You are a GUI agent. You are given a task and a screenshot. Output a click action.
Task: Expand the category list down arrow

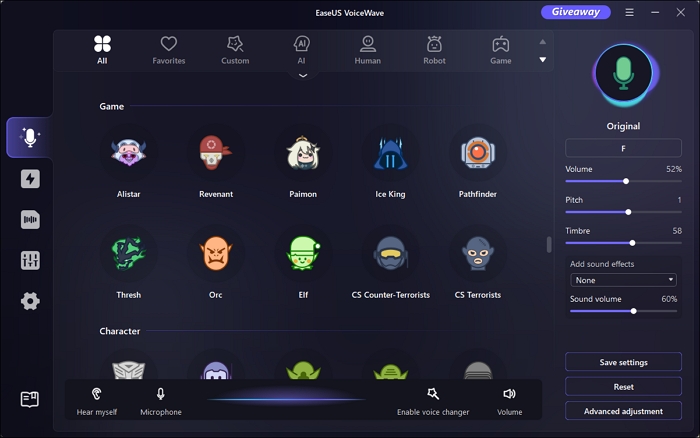[x=543, y=60]
